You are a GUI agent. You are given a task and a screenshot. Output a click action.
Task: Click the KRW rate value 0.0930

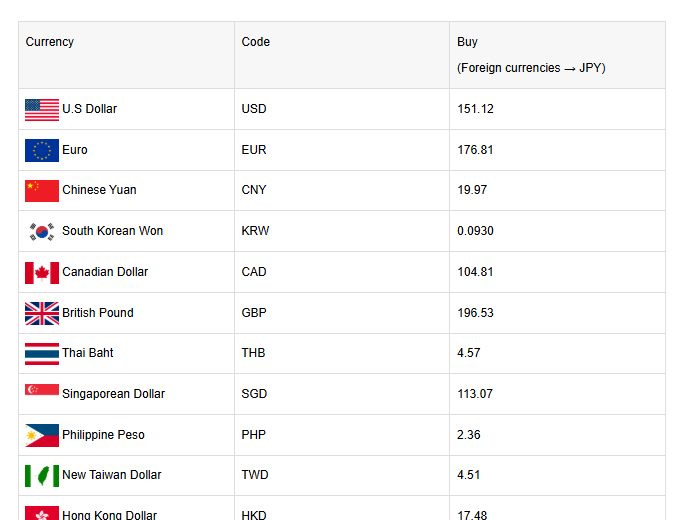[x=475, y=231]
